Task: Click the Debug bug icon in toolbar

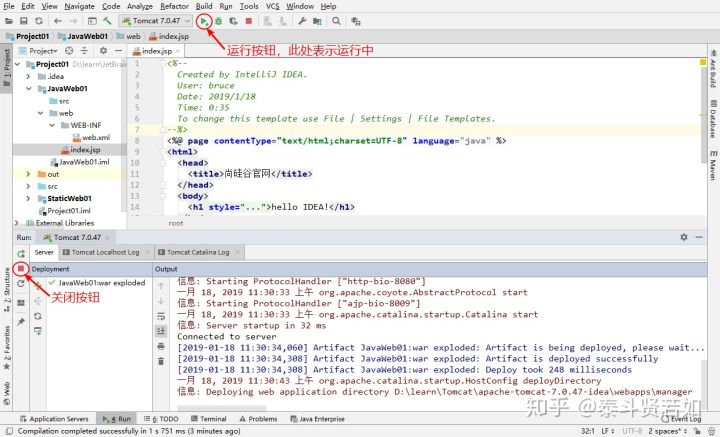Action: point(218,20)
